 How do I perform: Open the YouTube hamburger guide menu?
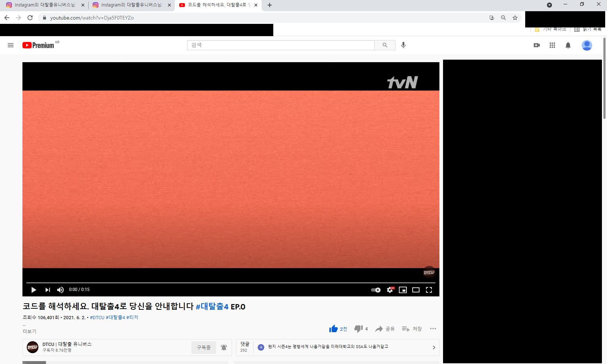pyautogui.click(x=10, y=45)
